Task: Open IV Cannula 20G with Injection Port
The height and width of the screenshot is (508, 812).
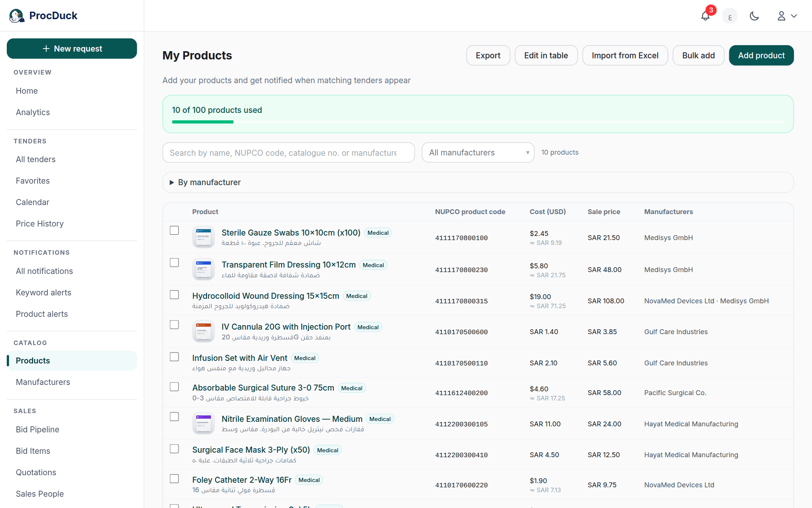Action: point(286,327)
